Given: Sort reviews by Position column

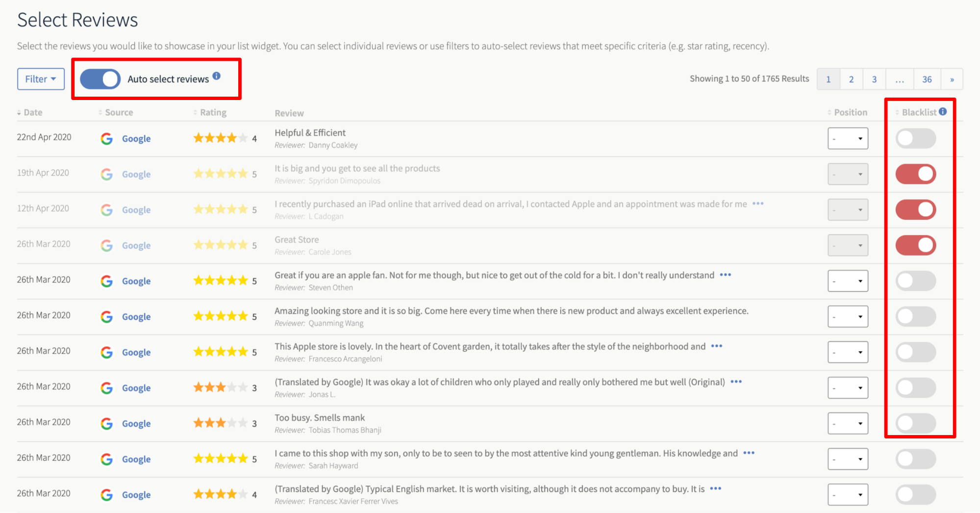Looking at the screenshot, I should 847,112.
